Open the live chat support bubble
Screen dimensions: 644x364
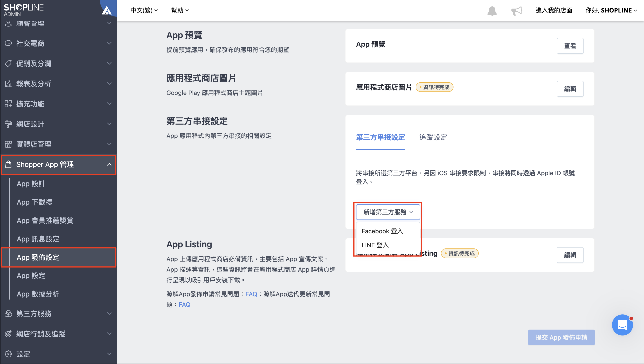click(622, 325)
